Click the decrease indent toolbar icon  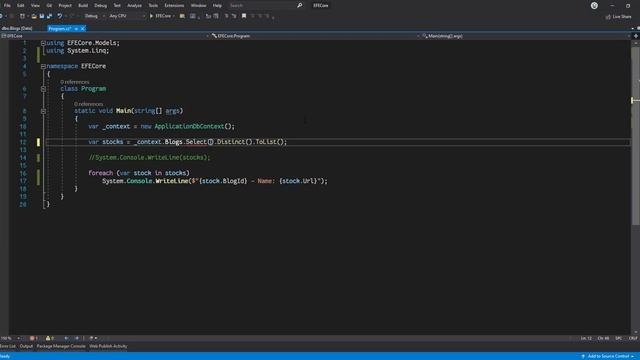[x=209, y=16]
